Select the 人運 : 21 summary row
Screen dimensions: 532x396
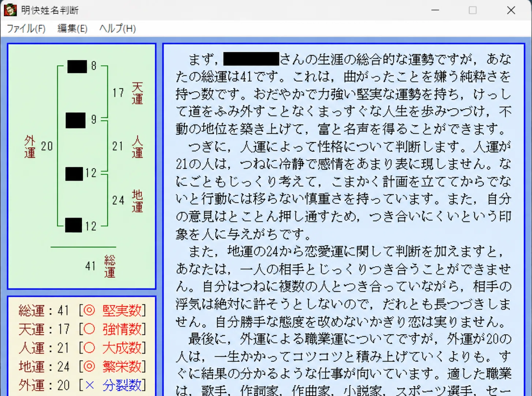point(82,348)
